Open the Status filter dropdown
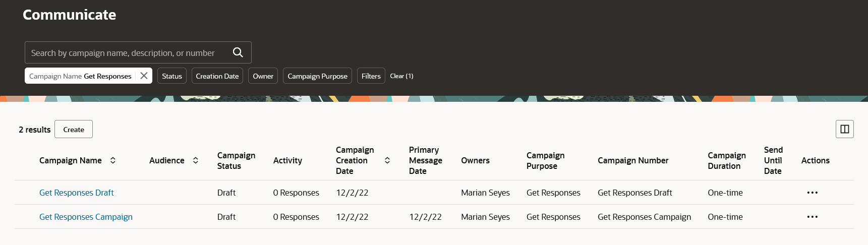This screenshot has height=245, width=868. click(x=172, y=76)
